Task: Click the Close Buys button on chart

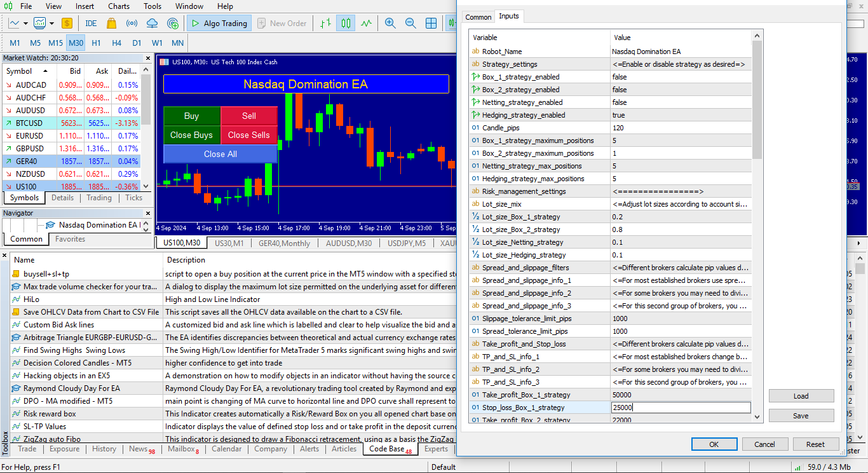Action: point(191,135)
